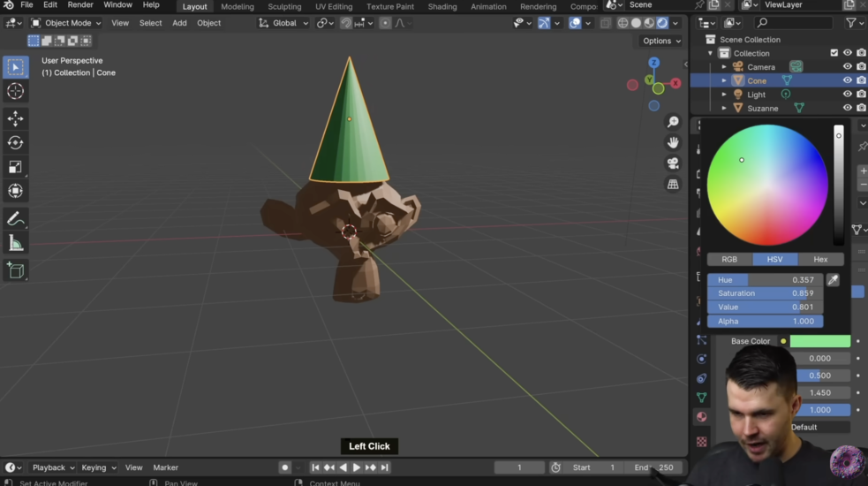Screen dimensions: 868x486
Task: Jump to first frame
Action: tap(315, 467)
